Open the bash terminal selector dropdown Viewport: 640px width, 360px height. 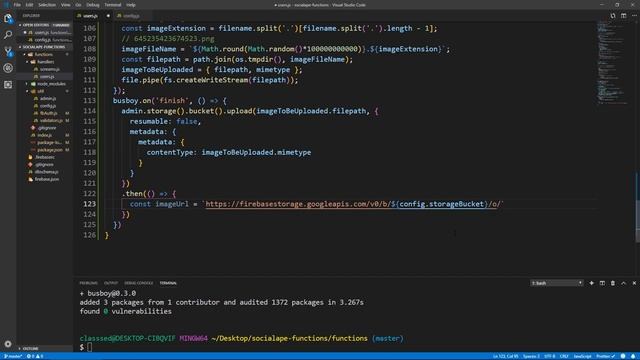pyautogui.click(x=557, y=283)
